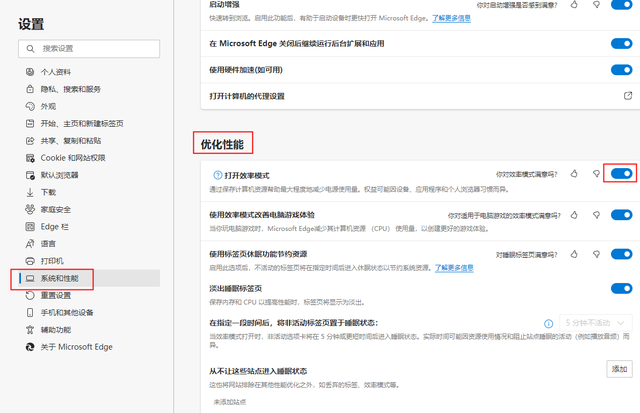The image size is (640, 413).
Task: Open 重置设置 page
Action: (56, 295)
